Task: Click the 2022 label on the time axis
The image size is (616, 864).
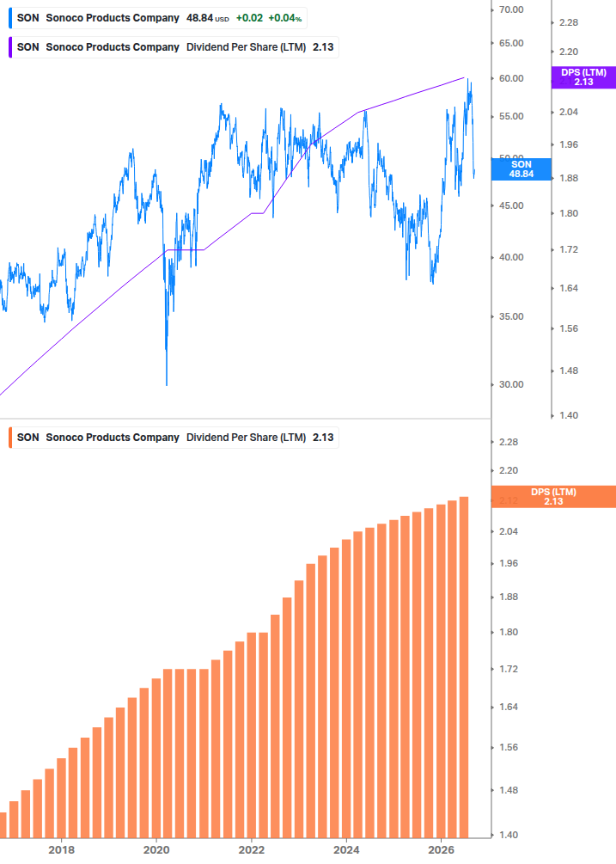Action: (x=252, y=849)
